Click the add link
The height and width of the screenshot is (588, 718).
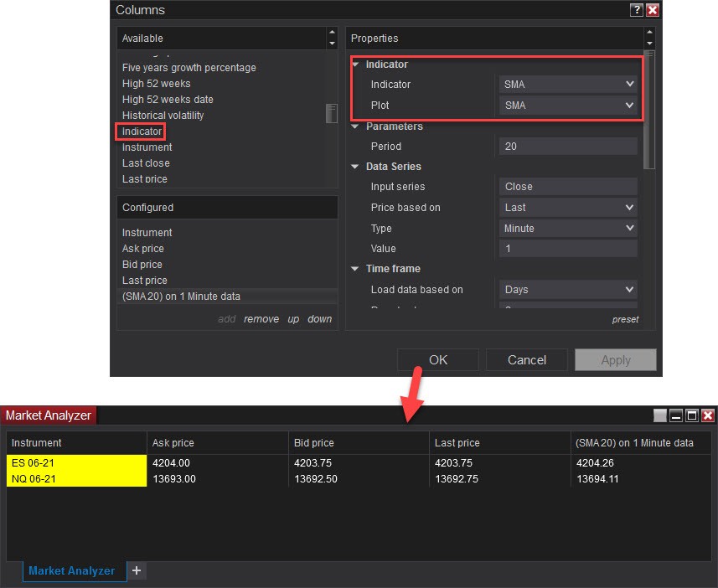(x=227, y=319)
